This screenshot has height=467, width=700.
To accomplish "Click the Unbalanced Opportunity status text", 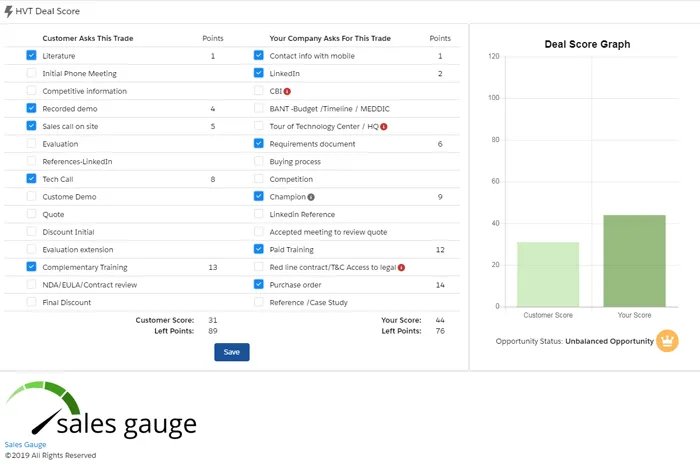I will 609,341.
